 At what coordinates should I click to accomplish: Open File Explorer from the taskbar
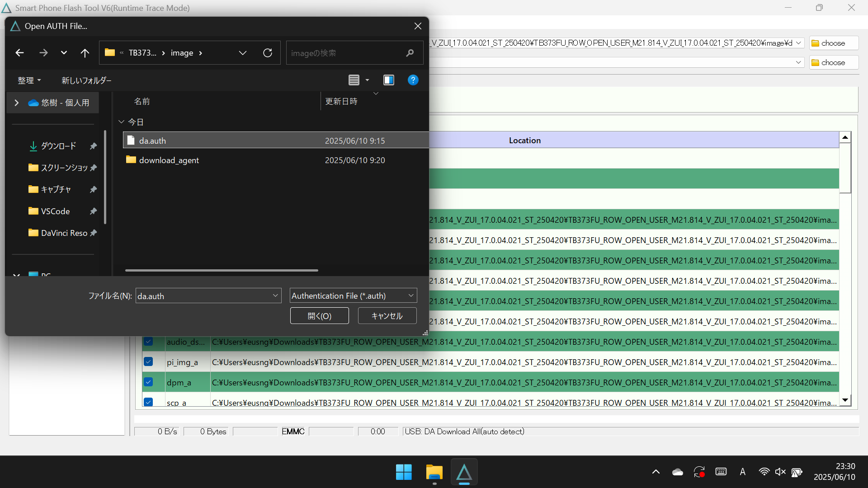coord(434,471)
